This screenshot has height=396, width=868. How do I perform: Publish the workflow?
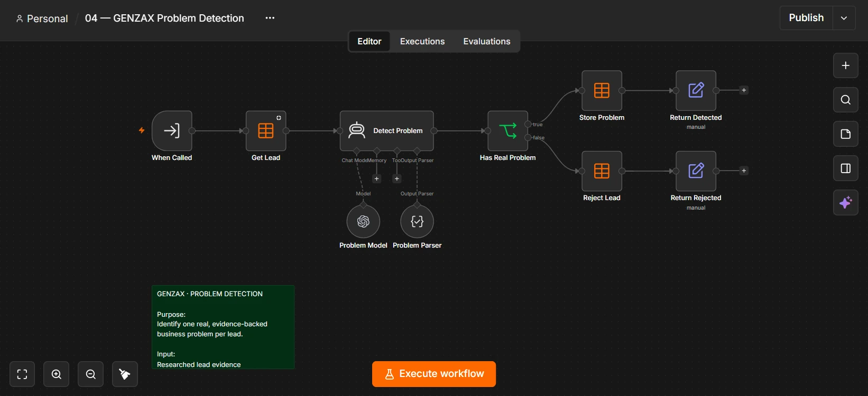pyautogui.click(x=806, y=18)
